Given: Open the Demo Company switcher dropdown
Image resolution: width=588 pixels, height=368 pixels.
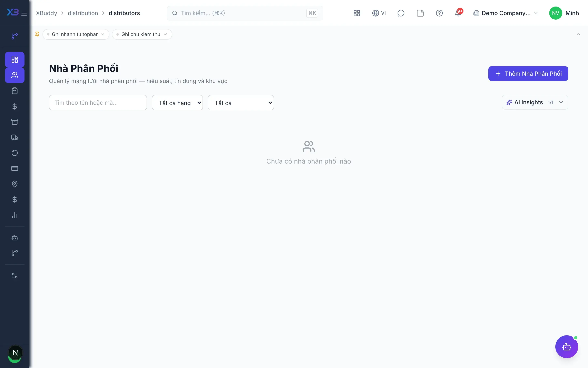Looking at the screenshot, I should tap(505, 13).
